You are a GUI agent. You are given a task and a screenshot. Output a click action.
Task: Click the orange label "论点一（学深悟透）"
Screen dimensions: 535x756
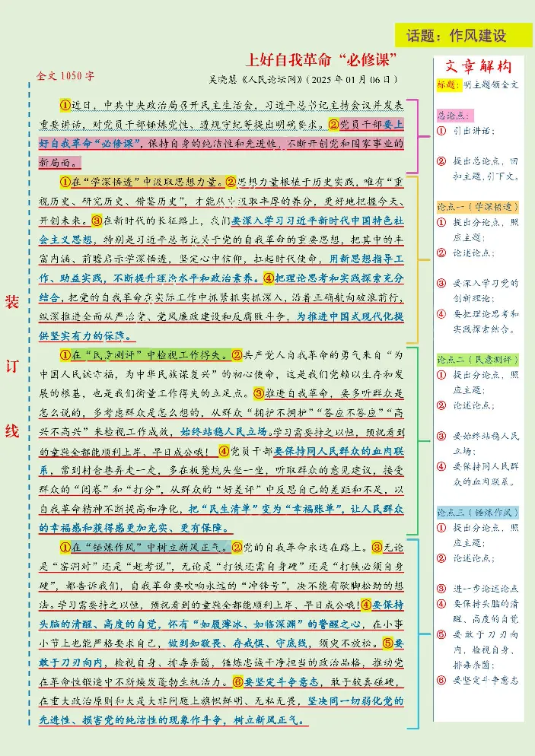[478, 207]
